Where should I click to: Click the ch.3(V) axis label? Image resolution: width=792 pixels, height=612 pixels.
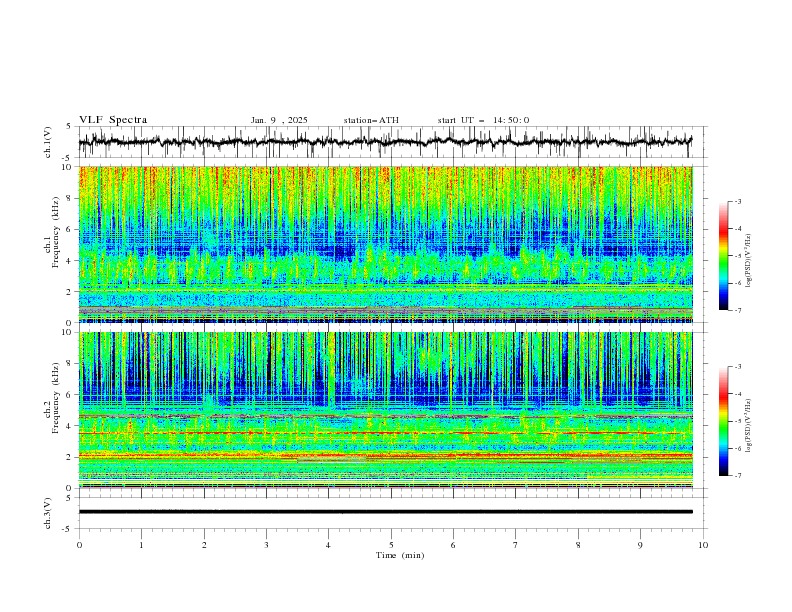click(x=48, y=513)
